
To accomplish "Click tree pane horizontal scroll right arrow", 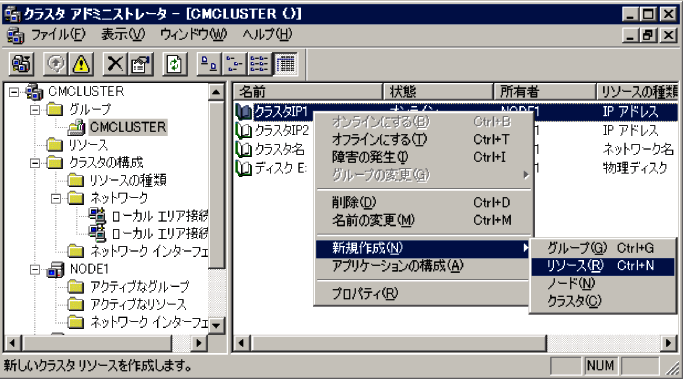I will (199, 343).
